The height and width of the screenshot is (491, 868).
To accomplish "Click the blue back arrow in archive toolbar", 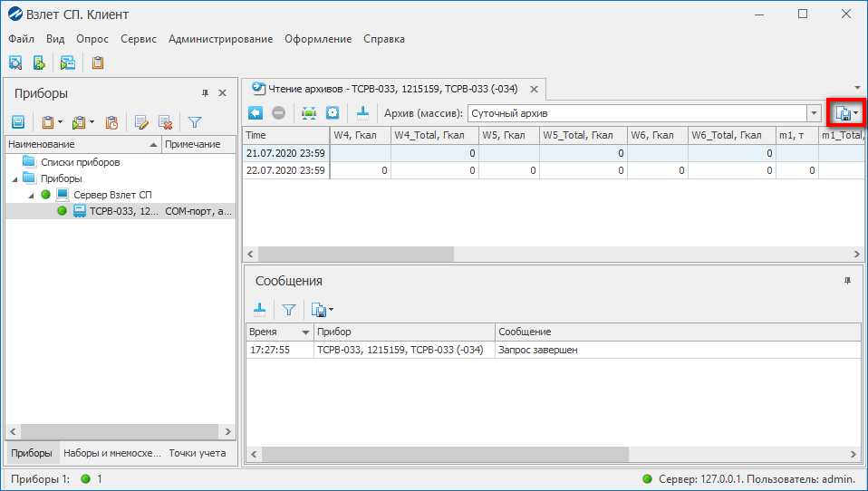I will 256,113.
